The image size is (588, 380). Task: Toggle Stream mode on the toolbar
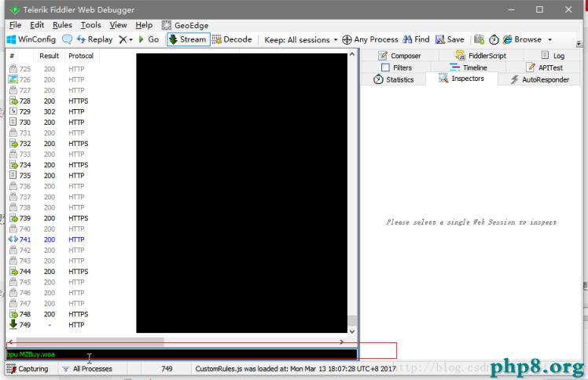tap(188, 39)
